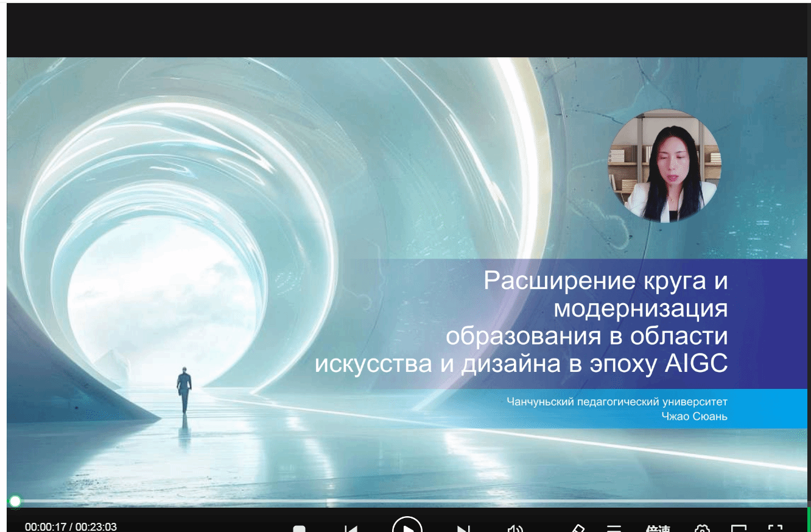Image resolution: width=811 pixels, height=532 pixels.
Task: Click the progress bar seek handle
Action: coord(15,502)
